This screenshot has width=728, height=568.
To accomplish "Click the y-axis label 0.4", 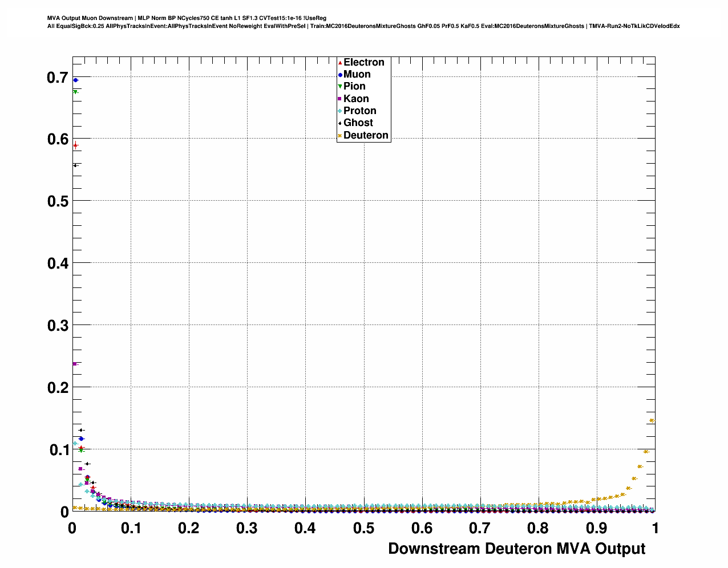I will coord(58,263).
